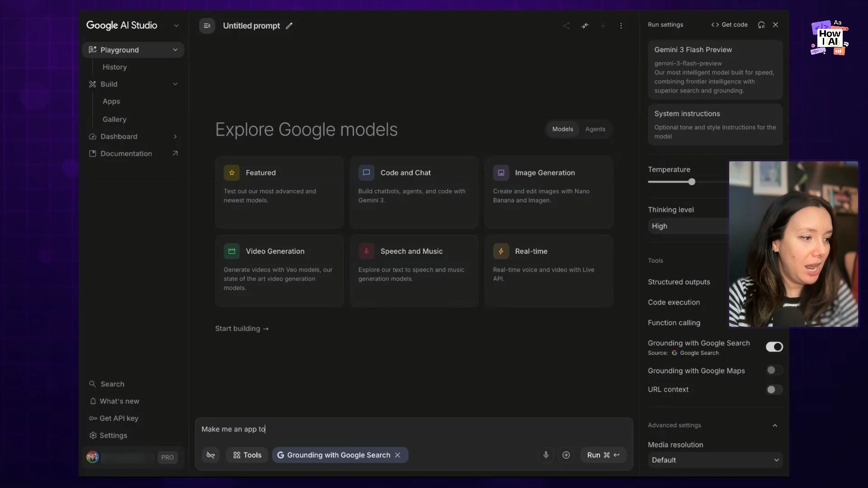The width and height of the screenshot is (868, 488).
Task: Collapse the sidebar with the toggle icon
Action: [x=207, y=26]
